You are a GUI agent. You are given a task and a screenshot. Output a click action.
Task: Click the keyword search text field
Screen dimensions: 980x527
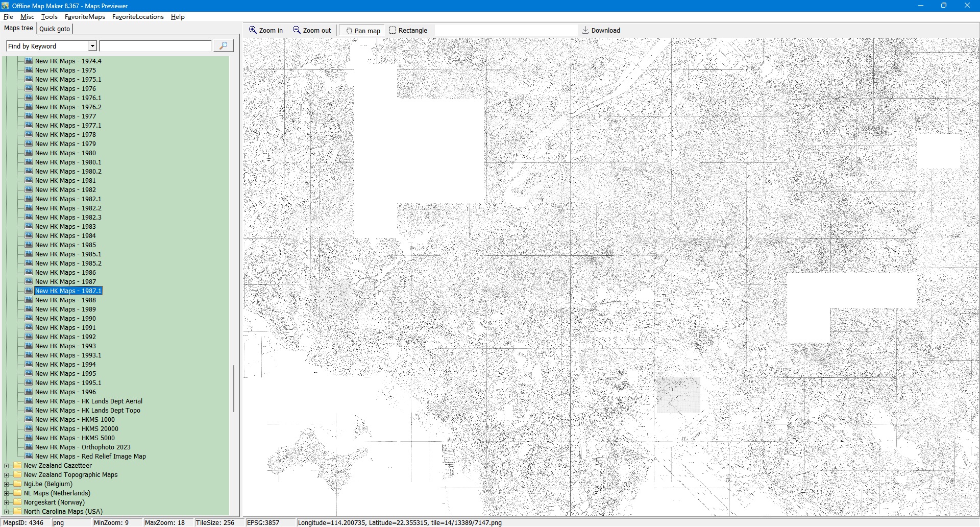156,46
